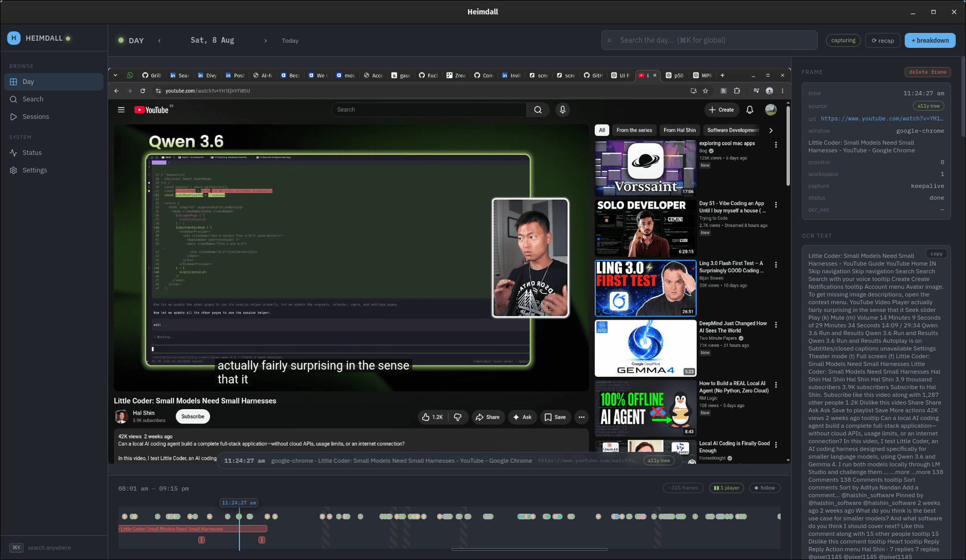This screenshot has height=560, width=966.
Task: Click the Heimdall H logo icon
Action: pos(14,38)
